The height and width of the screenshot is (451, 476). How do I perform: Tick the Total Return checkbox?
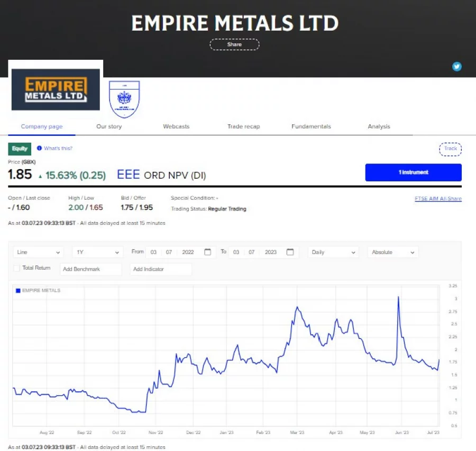[17, 268]
